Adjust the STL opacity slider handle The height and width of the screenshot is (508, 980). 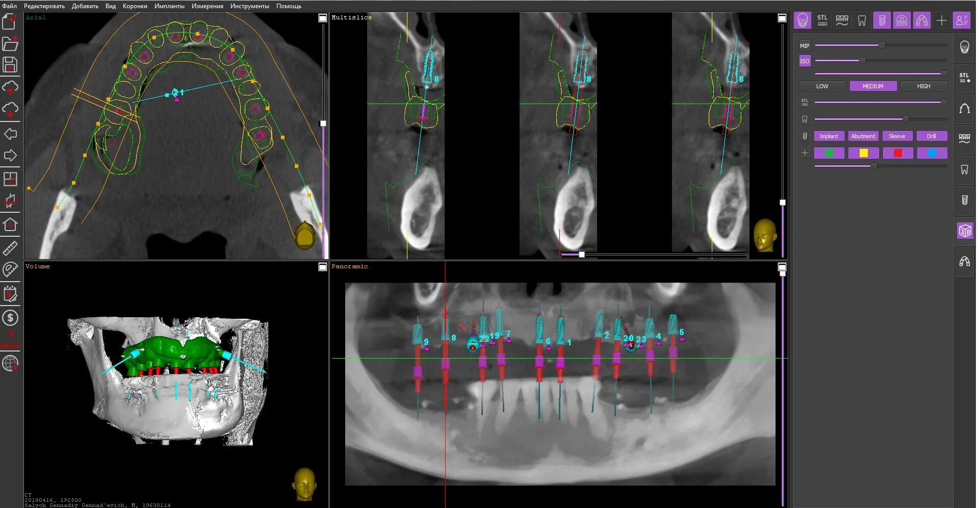944,103
